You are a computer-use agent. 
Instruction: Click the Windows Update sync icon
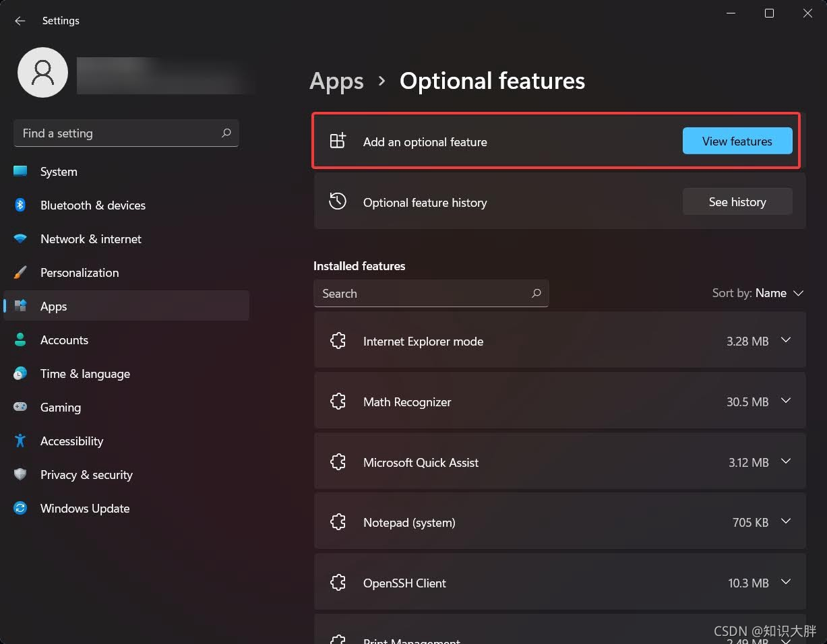[20, 508]
